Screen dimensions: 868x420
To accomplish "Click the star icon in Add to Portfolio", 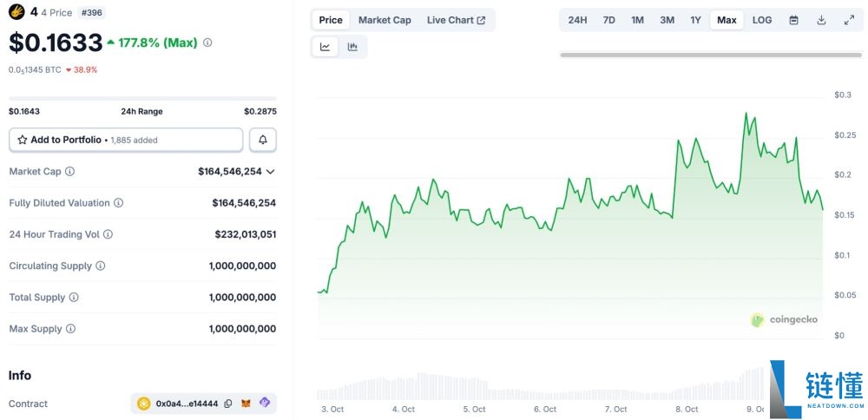I will point(23,140).
